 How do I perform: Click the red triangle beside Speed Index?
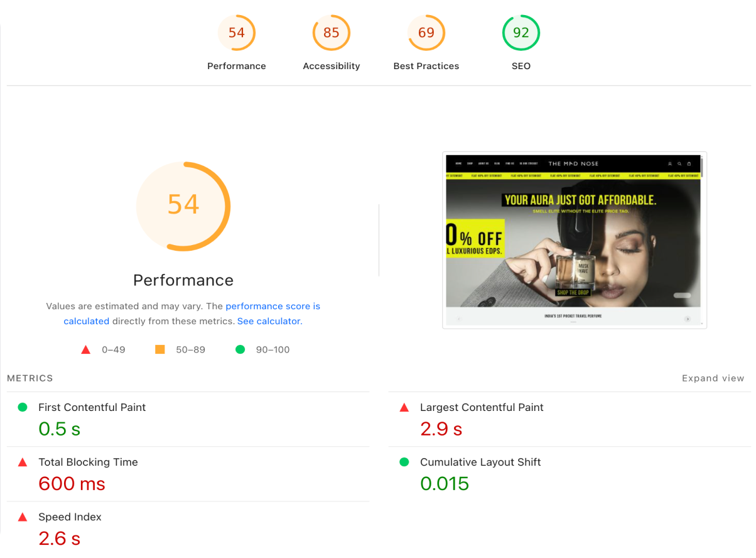click(x=23, y=517)
